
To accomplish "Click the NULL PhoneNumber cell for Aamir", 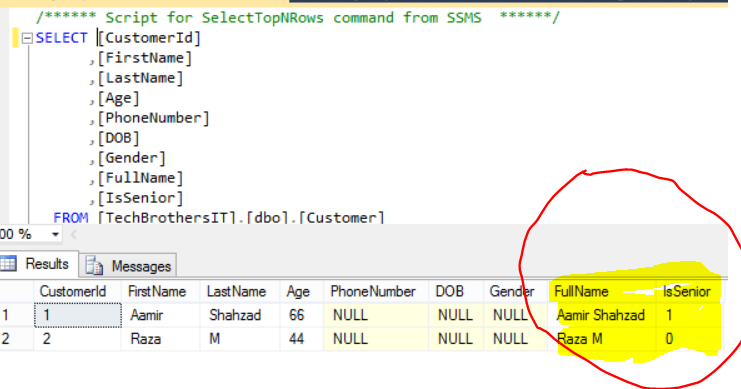I will coord(376,315).
